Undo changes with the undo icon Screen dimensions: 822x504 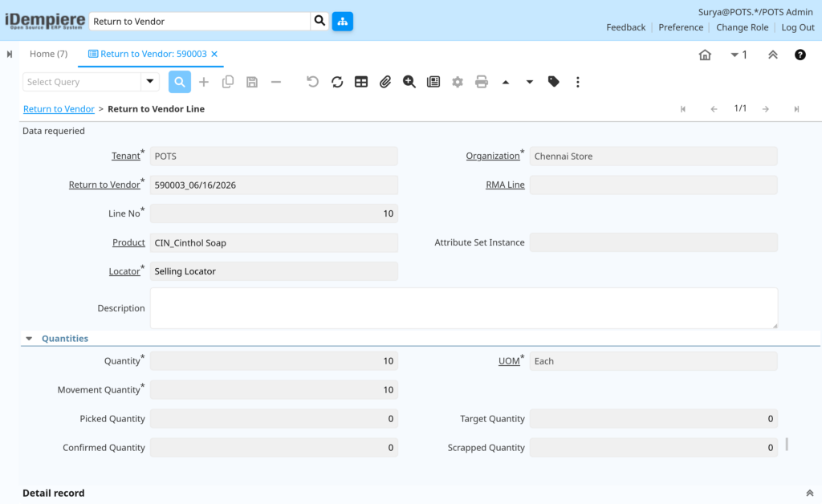point(312,82)
